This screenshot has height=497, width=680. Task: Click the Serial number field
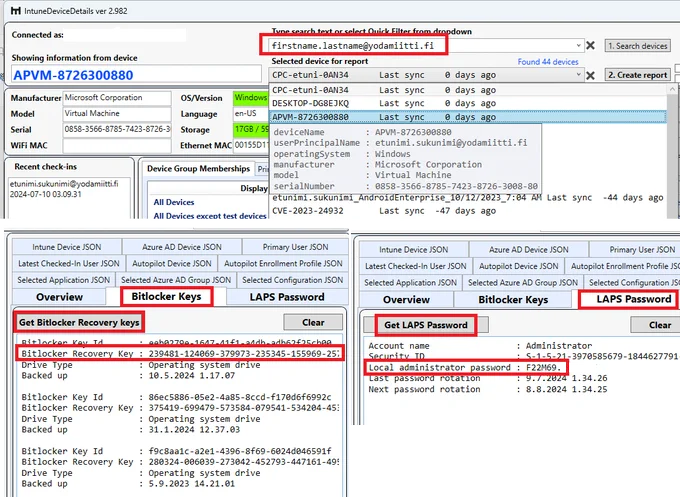pos(117,129)
